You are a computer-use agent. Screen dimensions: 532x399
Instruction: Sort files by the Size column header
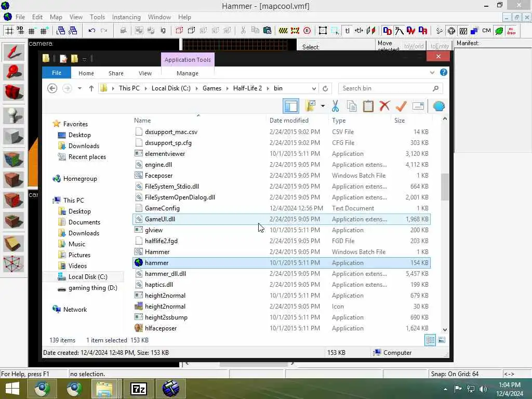pyautogui.click(x=400, y=121)
